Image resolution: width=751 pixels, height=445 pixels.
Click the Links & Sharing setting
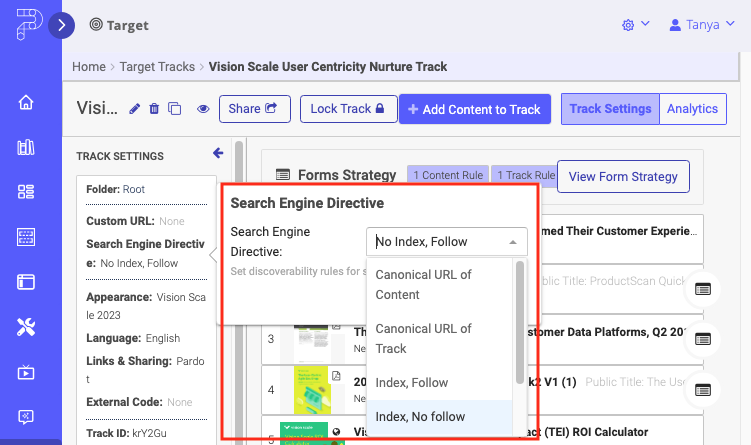[x=146, y=370]
